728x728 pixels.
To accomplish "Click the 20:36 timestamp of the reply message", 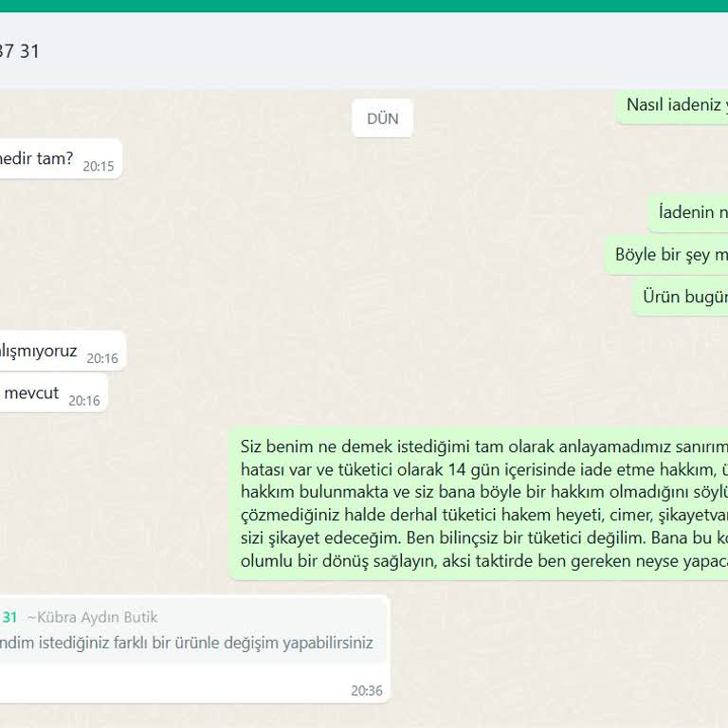I will pyautogui.click(x=366, y=690).
